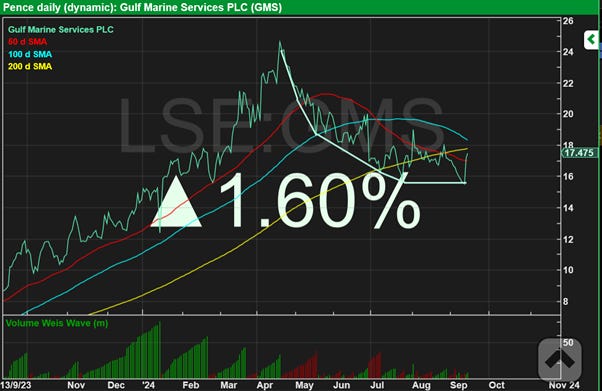This screenshot has height=391, width=602.
Task: Click the 13/9/23 start date label
Action: (x=16, y=385)
